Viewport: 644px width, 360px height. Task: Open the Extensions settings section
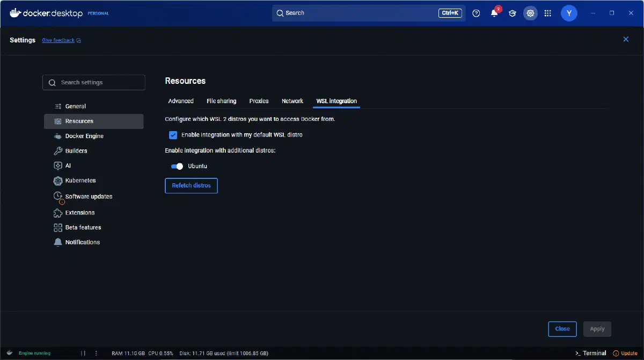tap(79, 212)
